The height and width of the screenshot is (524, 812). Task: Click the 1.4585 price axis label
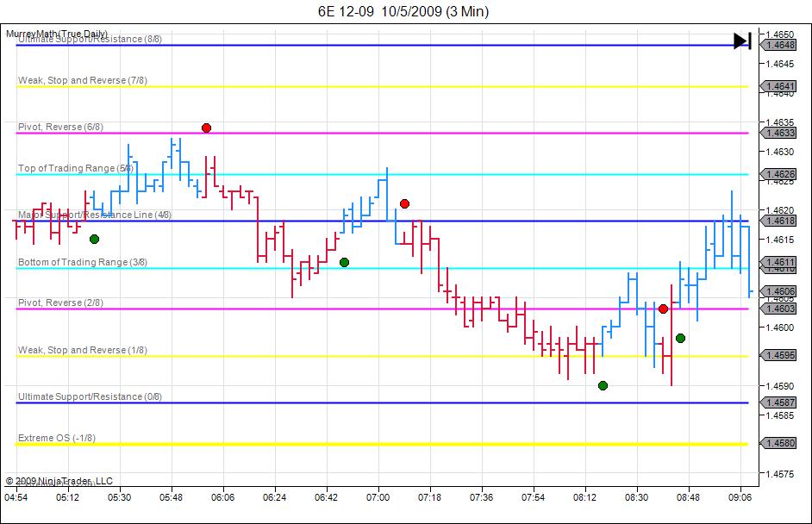click(x=780, y=415)
